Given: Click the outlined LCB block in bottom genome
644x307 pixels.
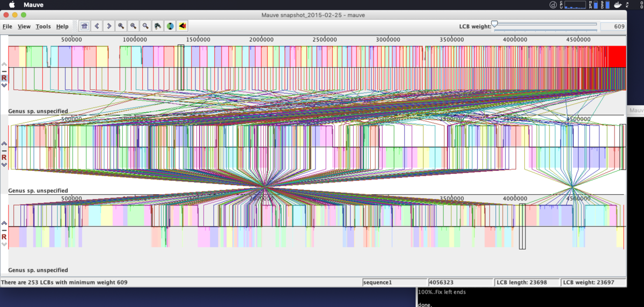Looking at the screenshot, I should (522, 226).
